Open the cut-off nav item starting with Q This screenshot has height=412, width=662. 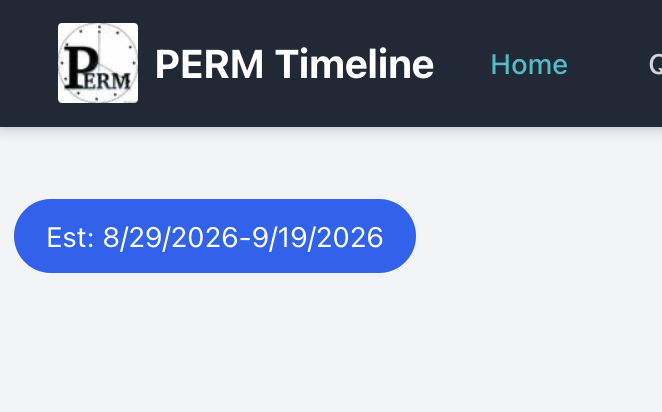(654, 65)
